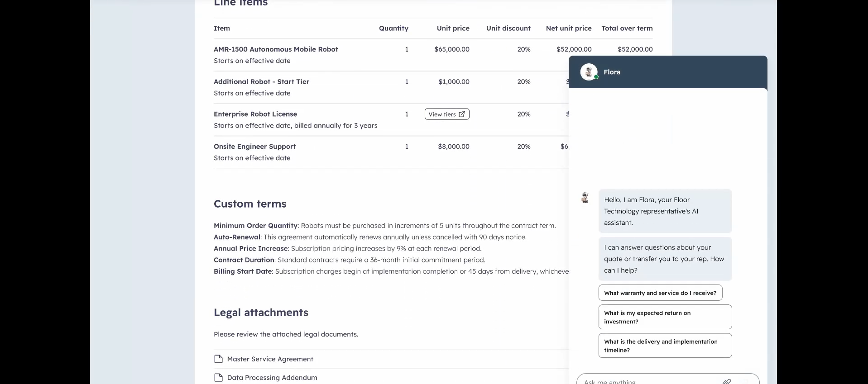The image size is (868, 384).
Task: Click the Onsite Engineer Support line item
Action: point(254,147)
